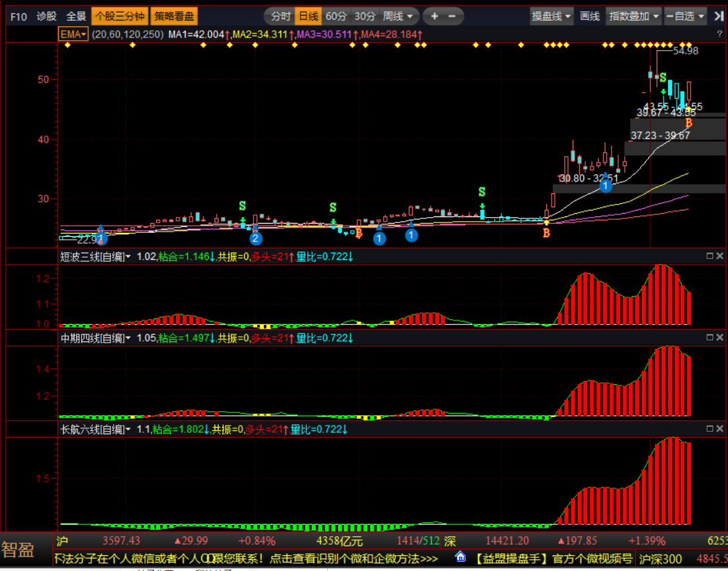Click 粘合=1.497 in 中期四线 header
Screen dimensions: 728x571
186,338
